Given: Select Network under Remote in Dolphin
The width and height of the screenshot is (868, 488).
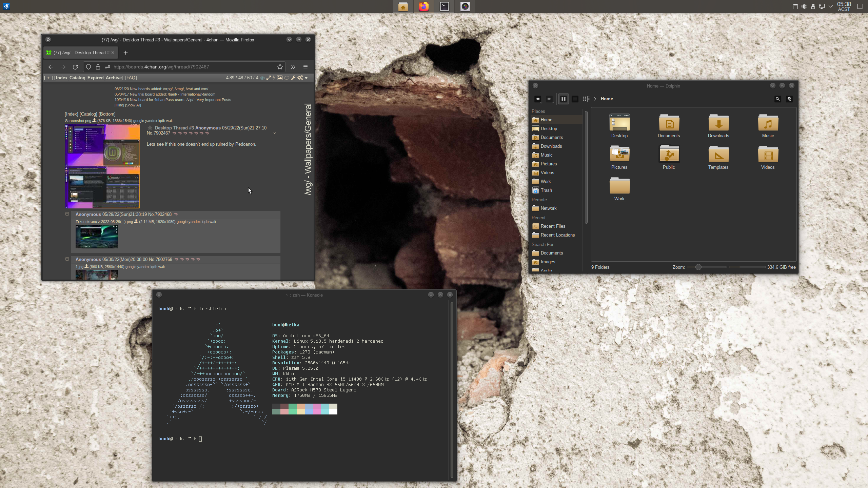Looking at the screenshot, I should (x=556, y=208).
